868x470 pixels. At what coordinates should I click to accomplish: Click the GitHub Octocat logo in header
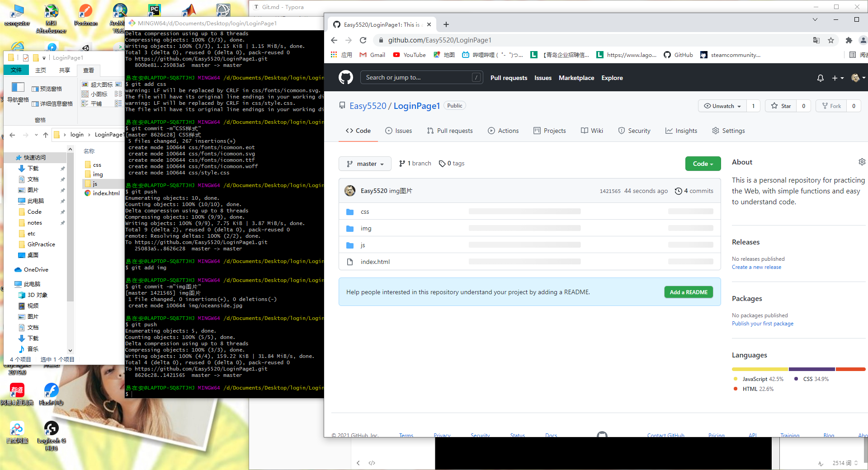coord(346,78)
